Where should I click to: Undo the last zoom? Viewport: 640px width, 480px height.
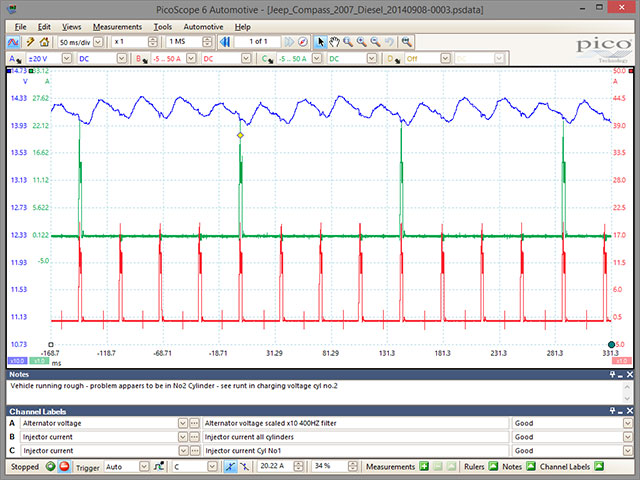(x=389, y=42)
